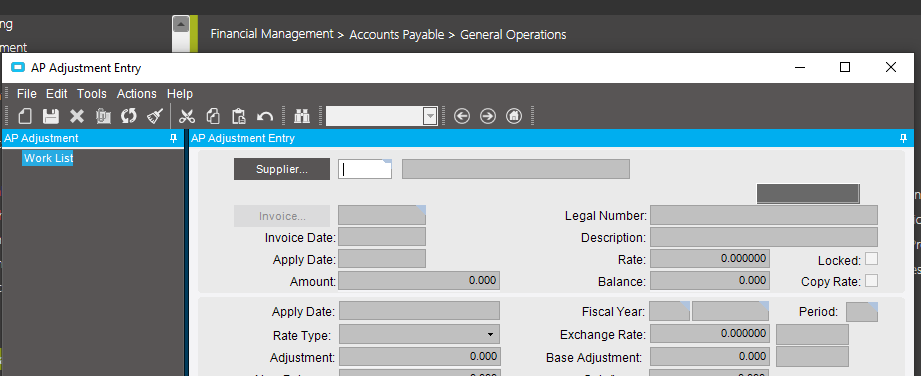Click the Legal Number field
This screenshot has height=376, width=921.
pyautogui.click(x=764, y=215)
